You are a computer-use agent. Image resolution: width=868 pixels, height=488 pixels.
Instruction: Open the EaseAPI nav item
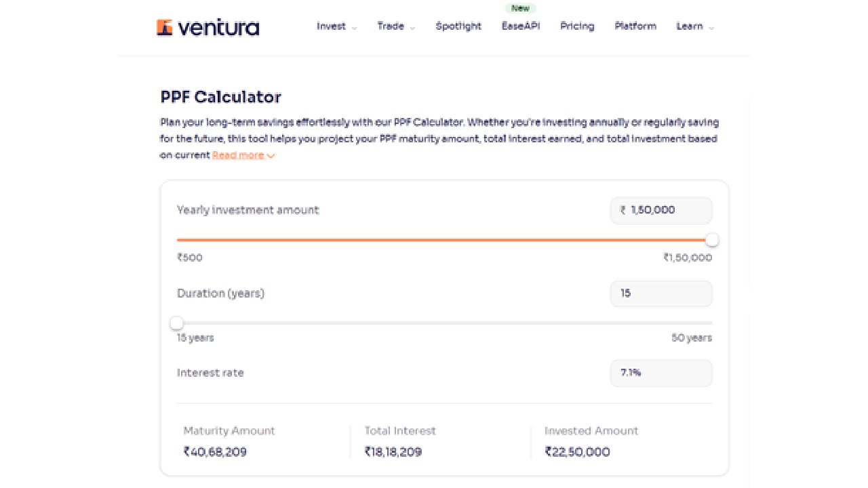pos(521,26)
